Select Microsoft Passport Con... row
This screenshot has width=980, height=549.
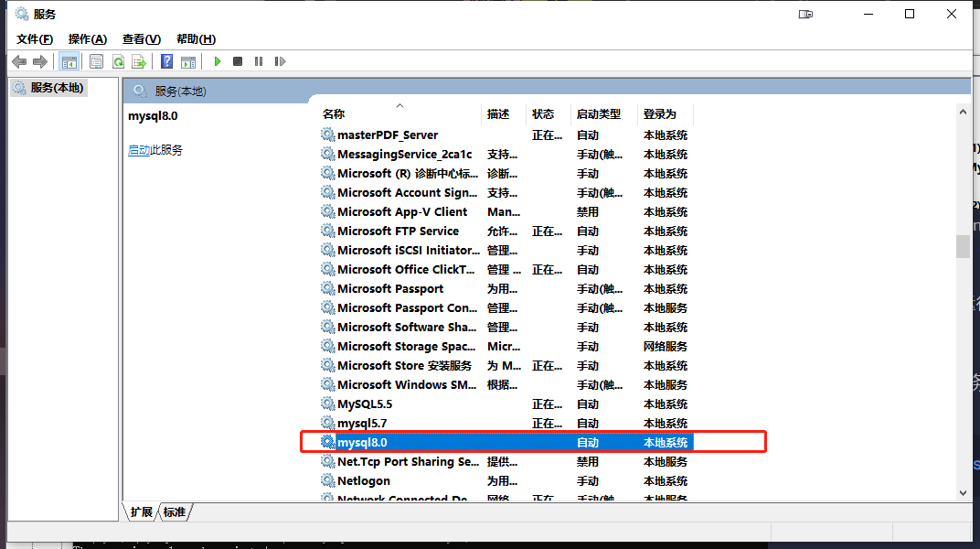tap(506, 307)
